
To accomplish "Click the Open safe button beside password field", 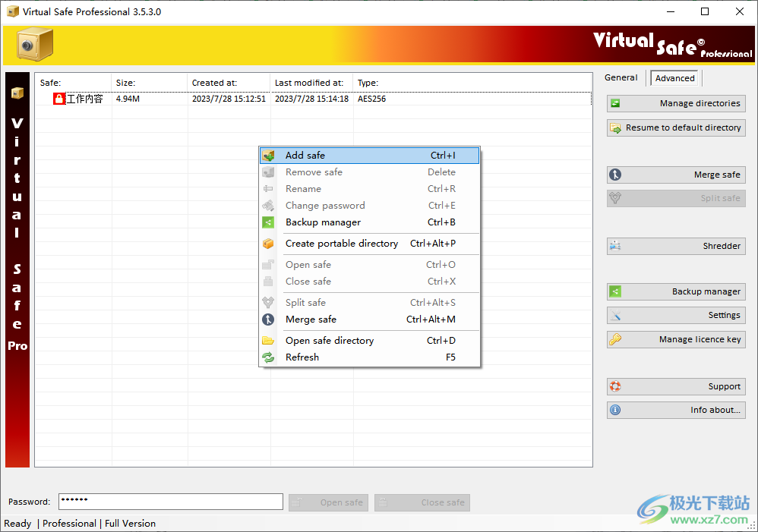I will pos(328,502).
